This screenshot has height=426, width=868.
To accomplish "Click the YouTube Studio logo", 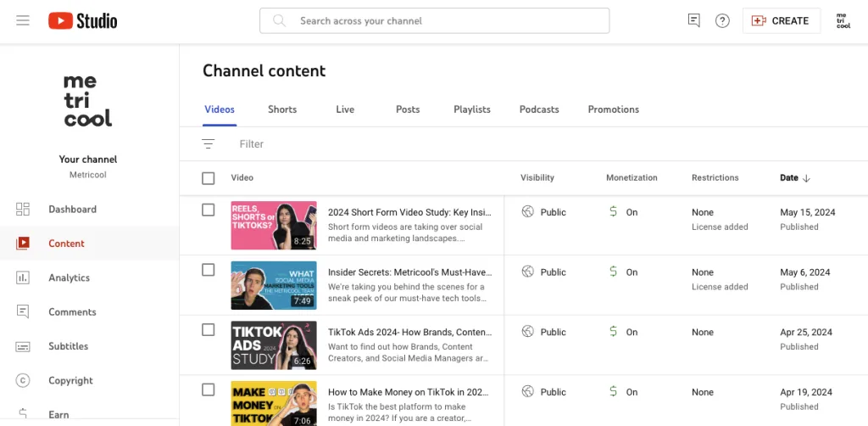I will (83, 21).
